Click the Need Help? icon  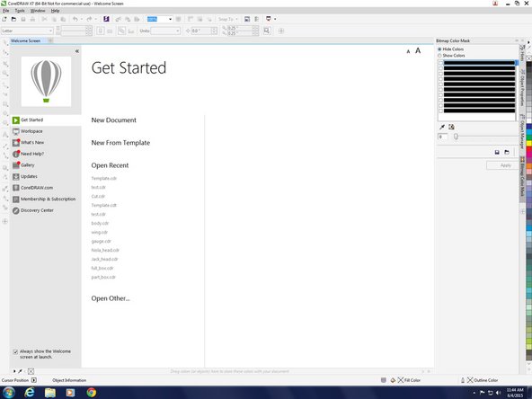(x=15, y=154)
